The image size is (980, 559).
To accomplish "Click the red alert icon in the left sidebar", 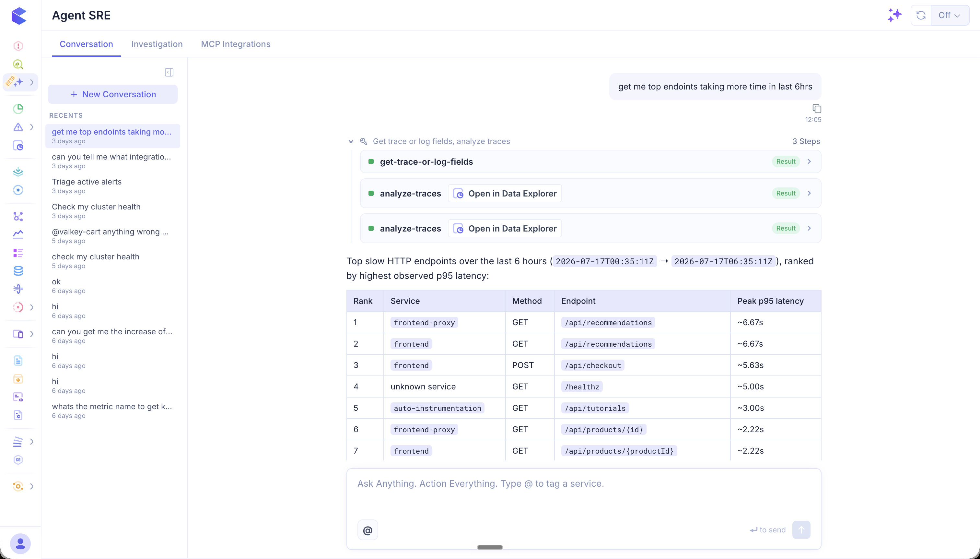I will [x=18, y=46].
